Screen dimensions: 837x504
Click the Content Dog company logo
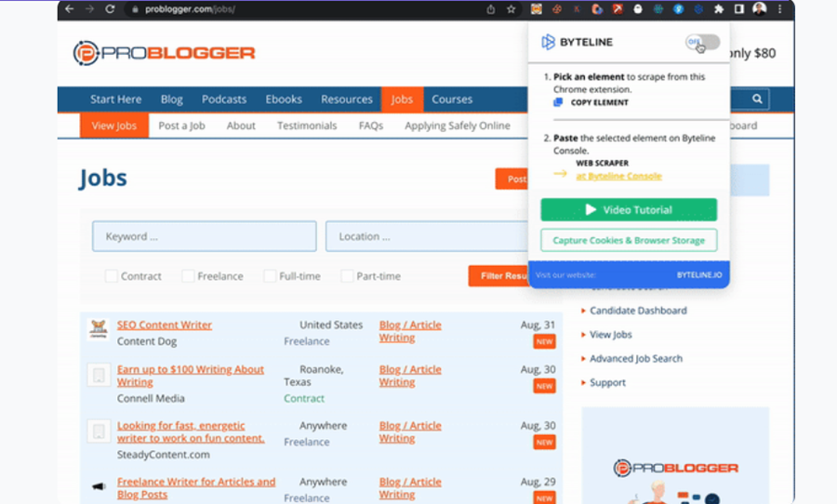pyautogui.click(x=99, y=329)
